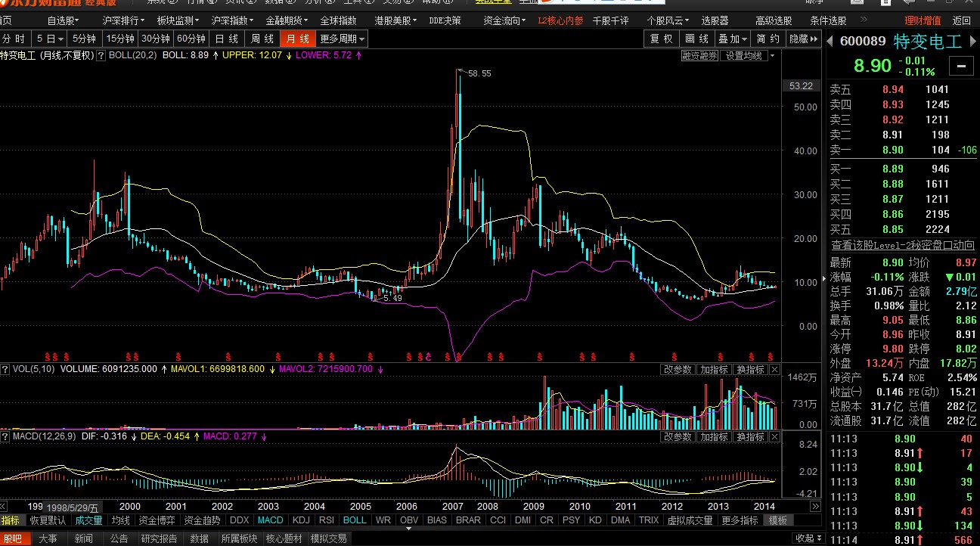Screen dimensions: 980x546
Task: Click 加指标 on the volume panel
Action: pyautogui.click(x=714, y=369)
